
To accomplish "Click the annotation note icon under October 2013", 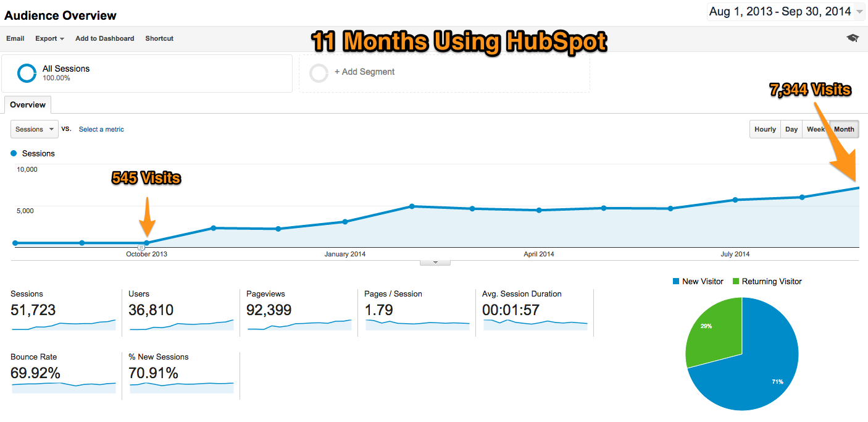I will tap(141, 247).
